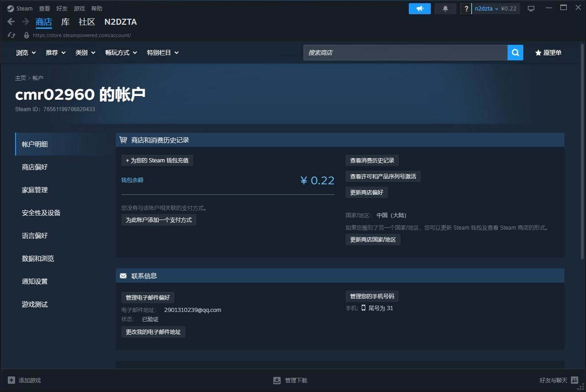586x392 pixels.
Task: Expand the 畅玩方式 dropdown menu
Action: [x=121, y=53]
